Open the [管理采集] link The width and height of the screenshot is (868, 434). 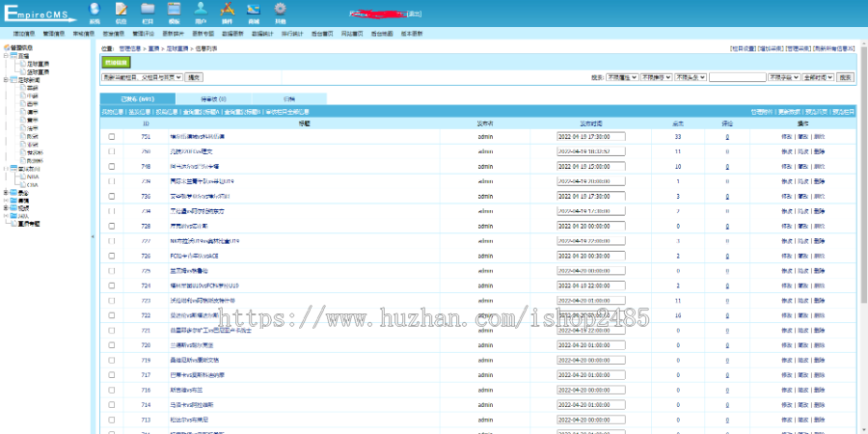799,49
